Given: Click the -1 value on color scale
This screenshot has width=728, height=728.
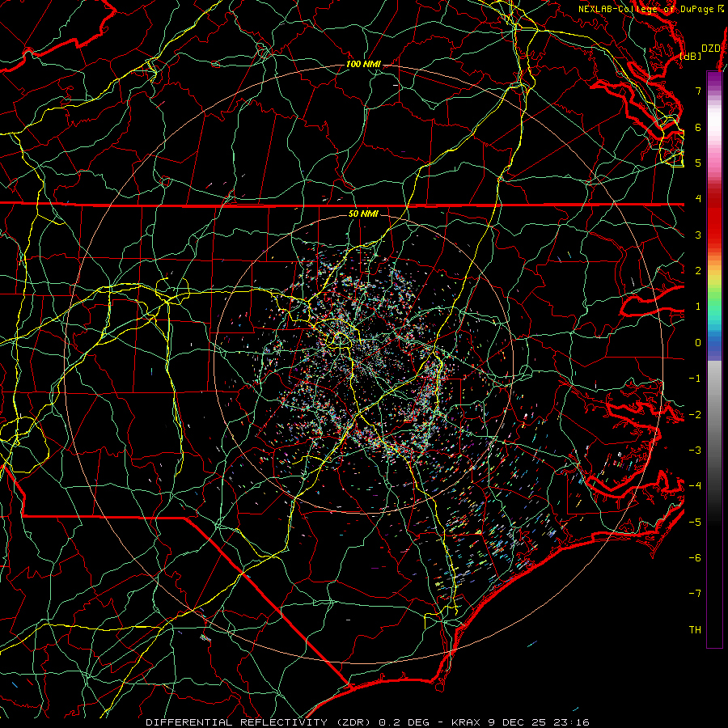Looking at the screenshot, I should point(695,379).
